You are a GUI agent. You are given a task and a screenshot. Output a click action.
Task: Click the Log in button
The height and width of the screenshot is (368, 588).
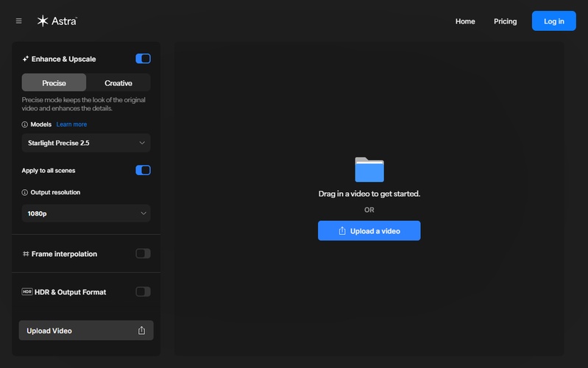554,21
